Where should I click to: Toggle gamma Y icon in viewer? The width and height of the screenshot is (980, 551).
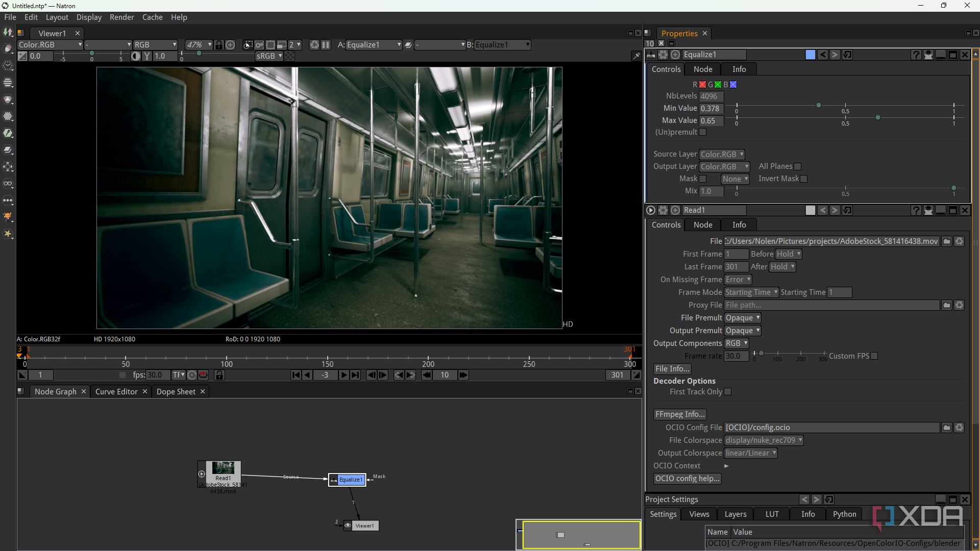tap(147, 56)
